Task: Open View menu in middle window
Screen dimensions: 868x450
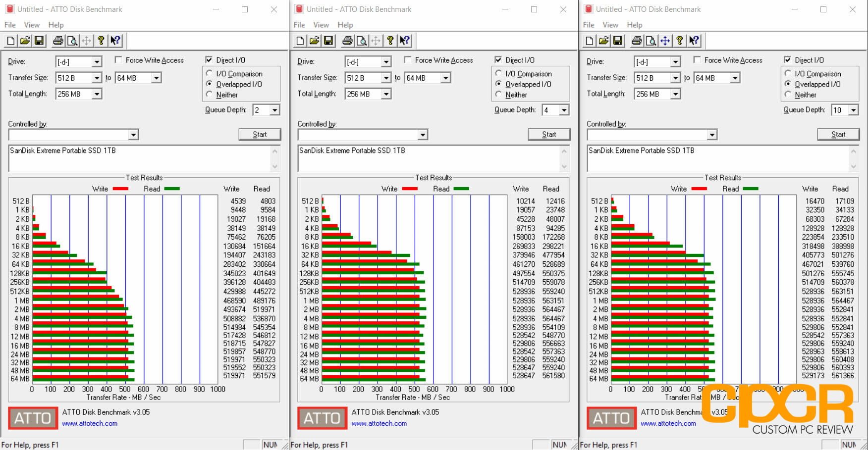Action: pyautogui.click(x=321, y=25)
